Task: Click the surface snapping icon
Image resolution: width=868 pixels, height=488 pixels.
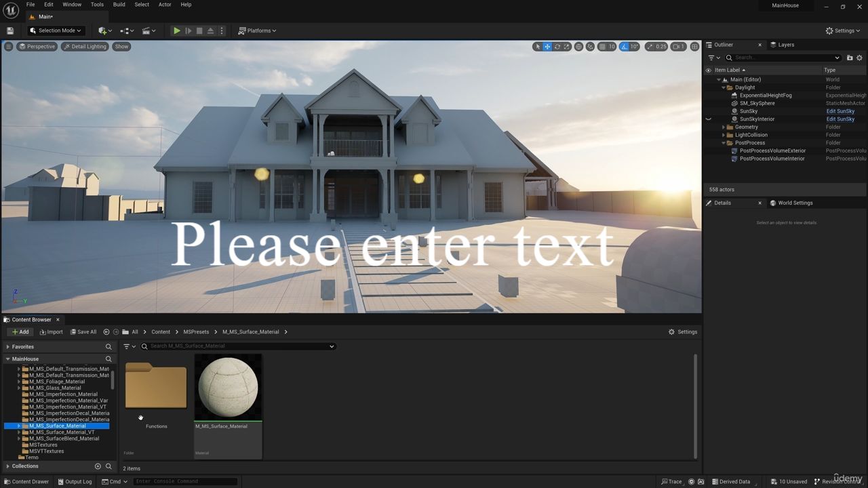Action: (590, 47)
